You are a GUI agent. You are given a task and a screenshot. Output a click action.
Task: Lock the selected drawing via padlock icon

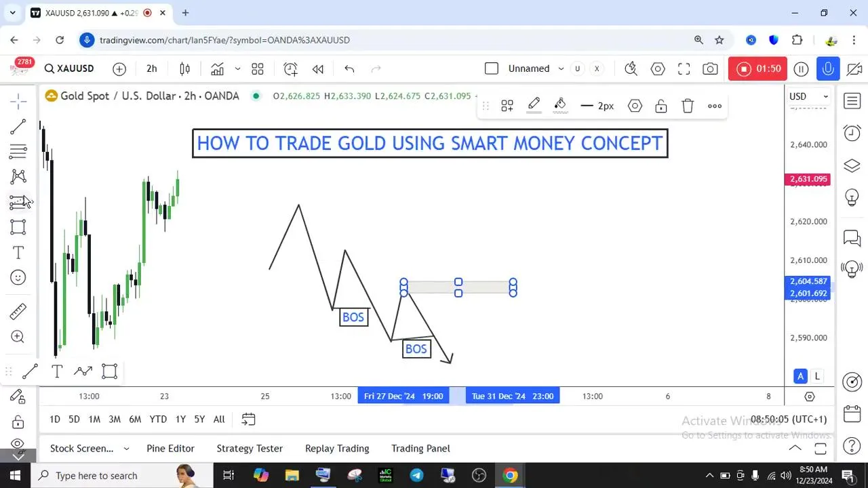point(661,106)
